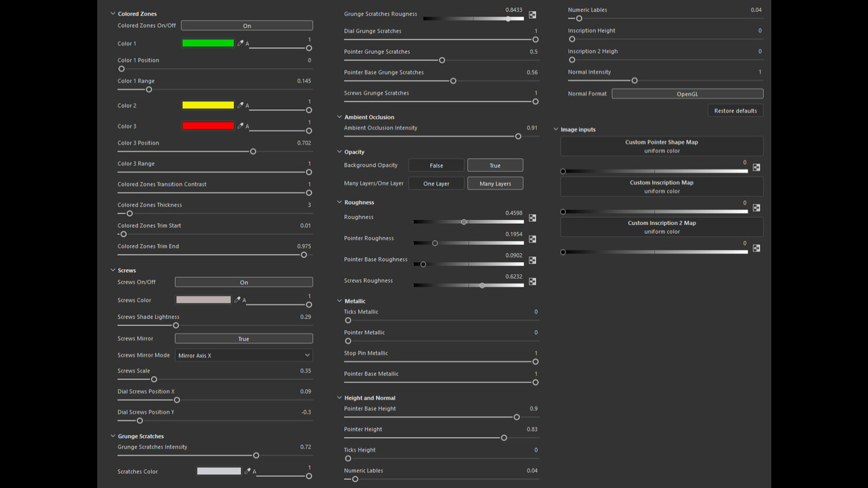Click the Ambient Occlusion Intensity slider
This screenshot has width=868, height=488.
(x=442, y=136)
